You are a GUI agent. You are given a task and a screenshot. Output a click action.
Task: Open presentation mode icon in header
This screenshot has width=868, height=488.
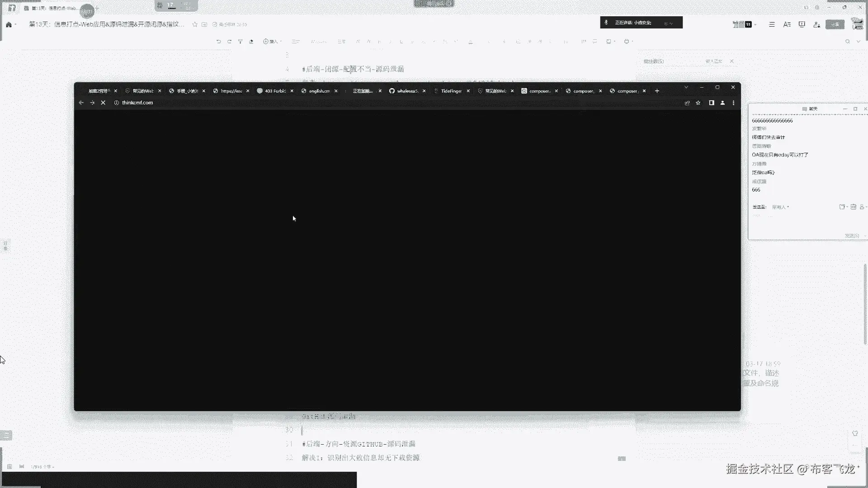click(802, 24)
